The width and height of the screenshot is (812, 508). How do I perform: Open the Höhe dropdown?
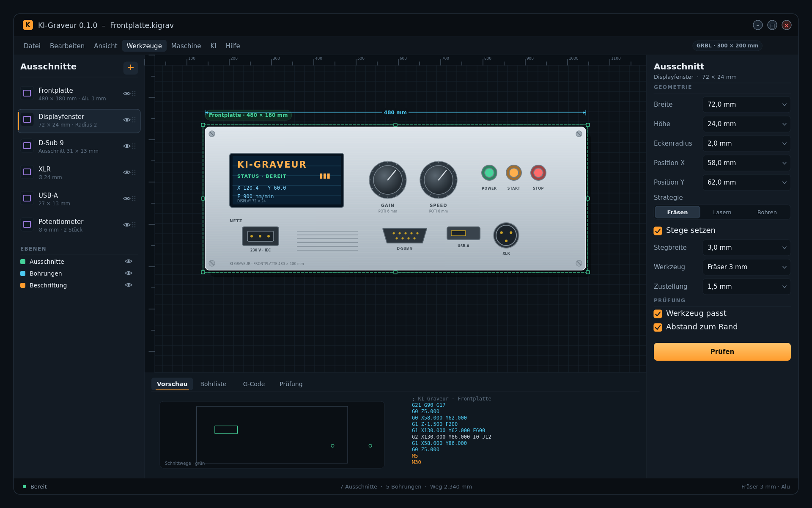click(747, 124)
